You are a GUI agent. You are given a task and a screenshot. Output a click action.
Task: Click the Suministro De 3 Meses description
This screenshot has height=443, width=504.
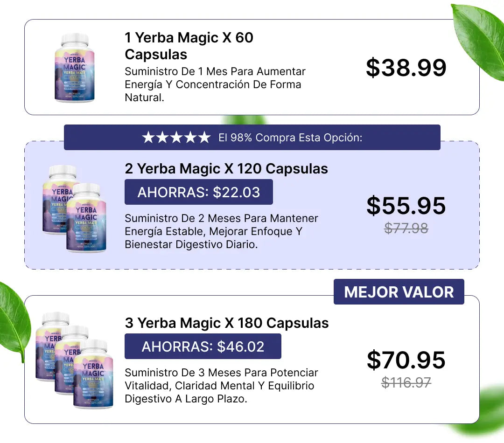tap(221, 386)
